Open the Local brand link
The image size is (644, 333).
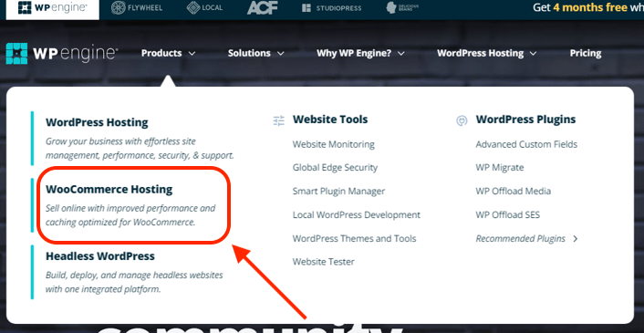coord(204,8)
